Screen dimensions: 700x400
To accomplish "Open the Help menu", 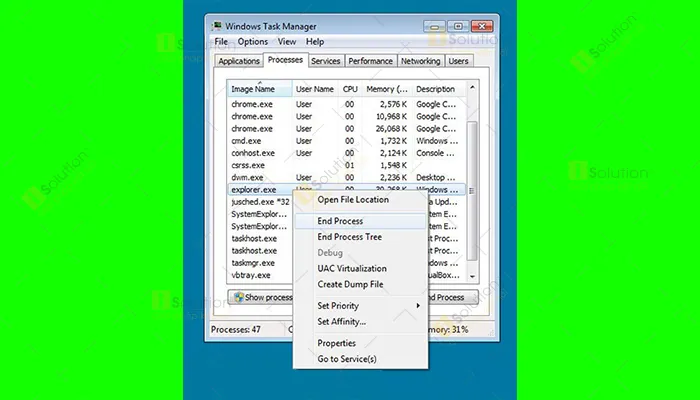I will (x=315, y=42).
